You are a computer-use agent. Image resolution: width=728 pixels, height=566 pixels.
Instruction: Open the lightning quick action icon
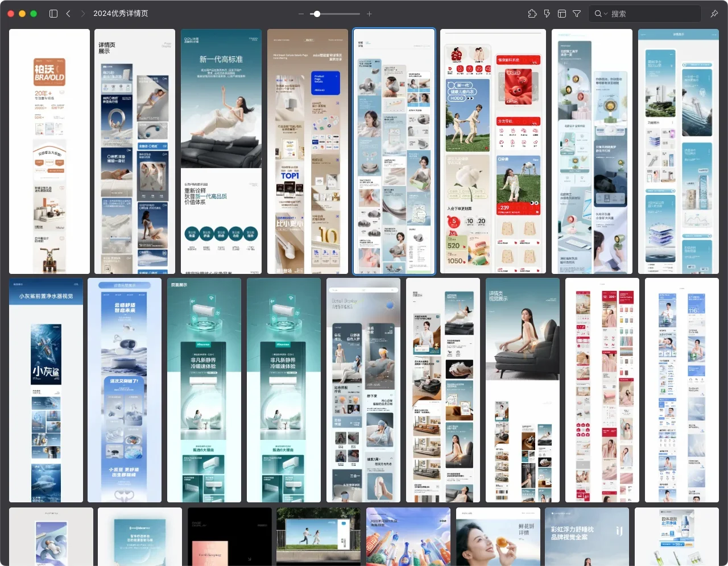point(547,14)
